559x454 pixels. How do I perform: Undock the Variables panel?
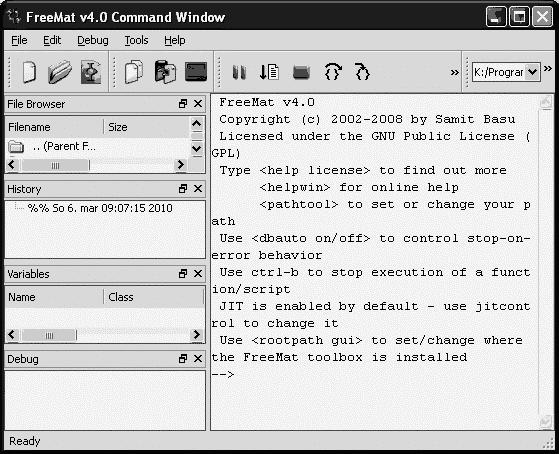(x=183, y=274)
